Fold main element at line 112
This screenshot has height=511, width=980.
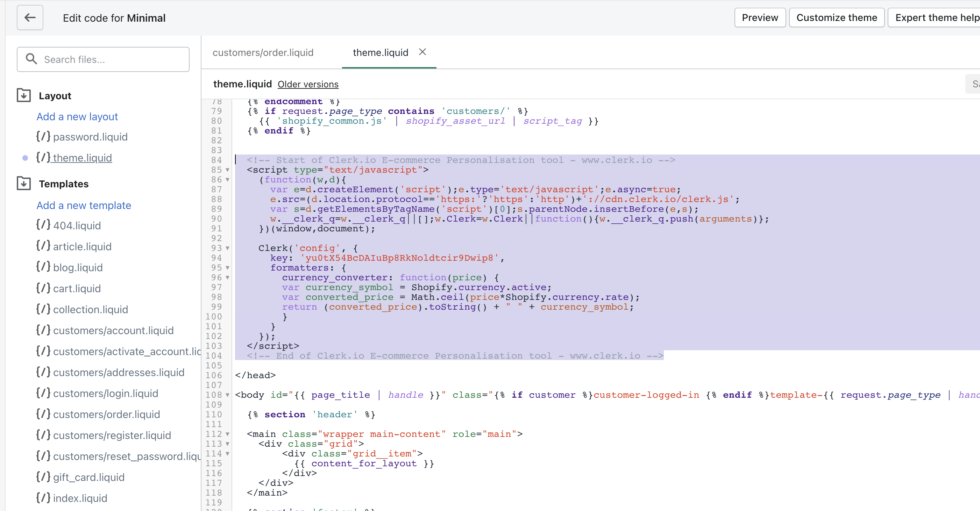coord(227,434)
